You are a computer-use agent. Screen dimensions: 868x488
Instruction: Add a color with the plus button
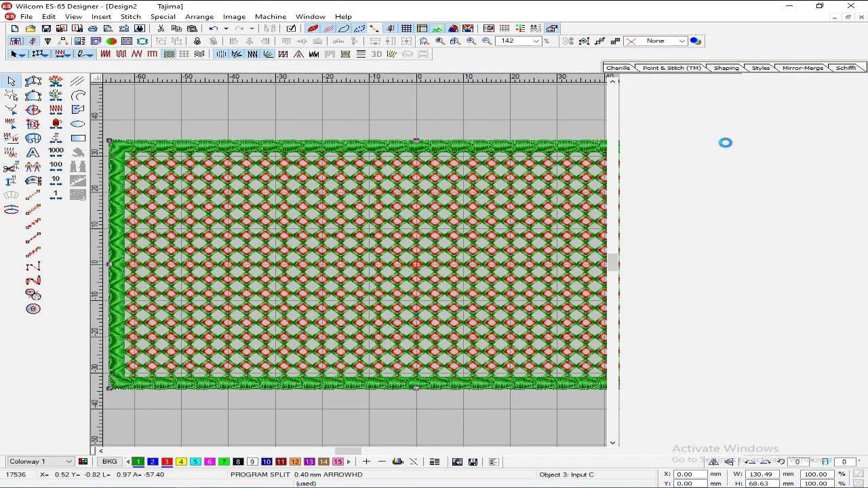click(x=366, y=462)
